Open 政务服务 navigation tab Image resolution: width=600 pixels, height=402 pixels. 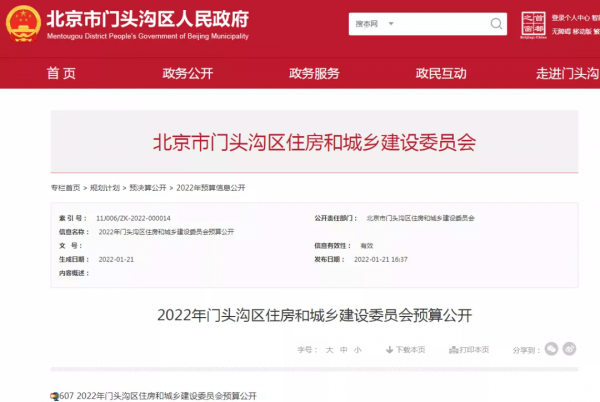314,73
